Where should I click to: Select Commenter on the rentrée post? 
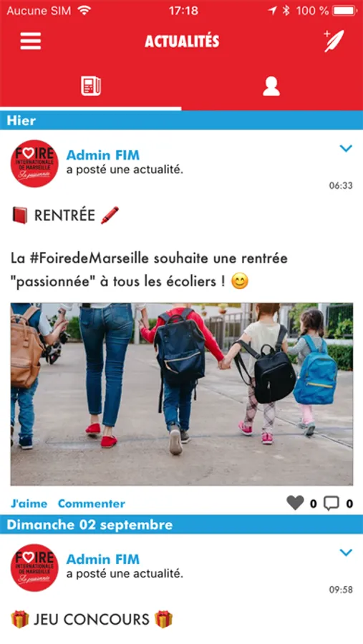coord(91,504)
